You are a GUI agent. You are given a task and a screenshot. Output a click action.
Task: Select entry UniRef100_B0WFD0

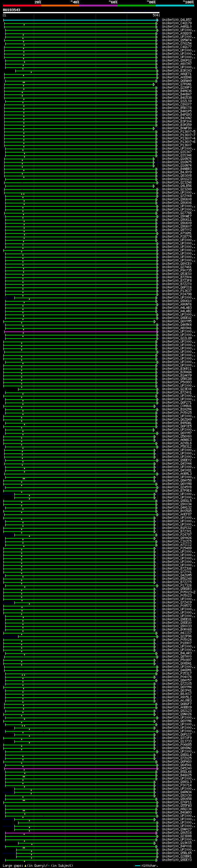177,128
